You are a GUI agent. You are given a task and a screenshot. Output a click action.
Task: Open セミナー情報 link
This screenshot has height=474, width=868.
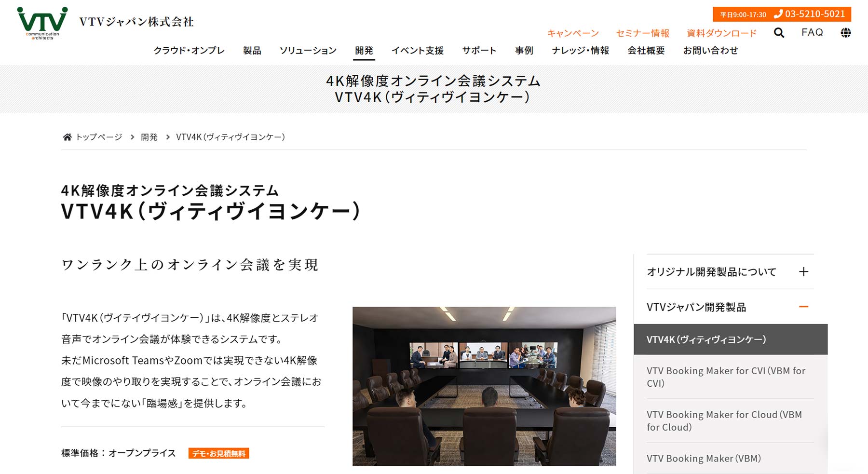pos(642,33)
